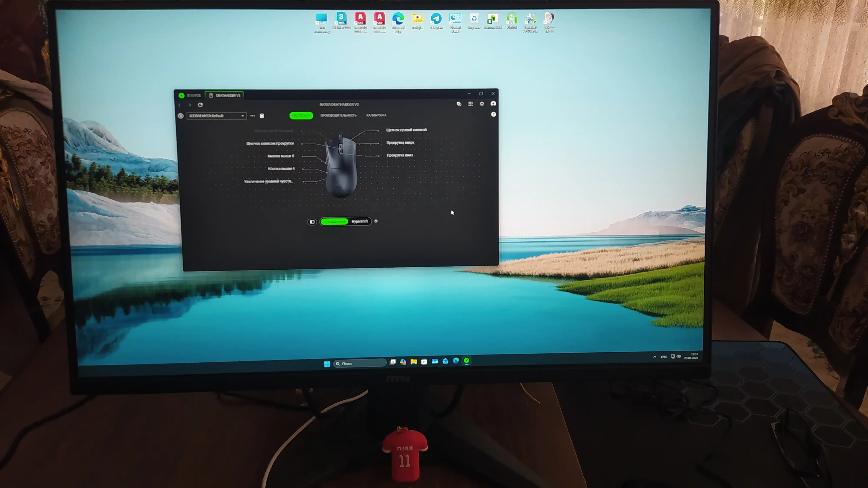This screenshot has width=868, height=488.
Task: Click Razer Synapse icon in taskbar
Action: [x=467, y=361]
